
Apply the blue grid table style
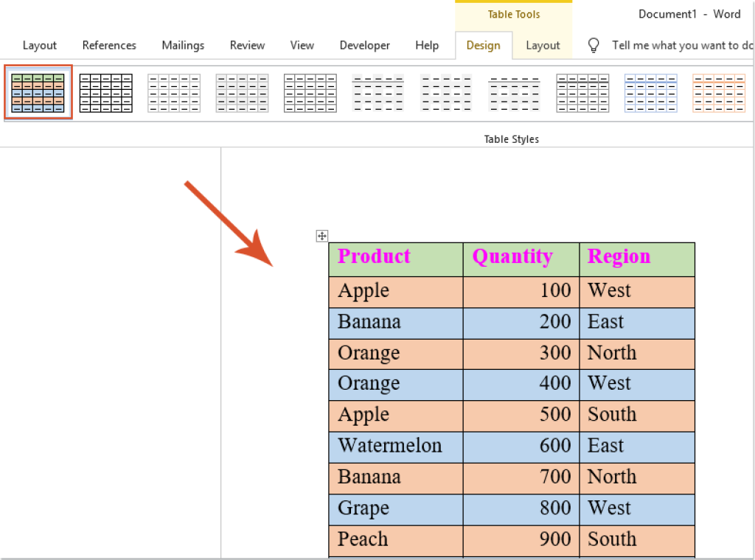tap(650, 92)
